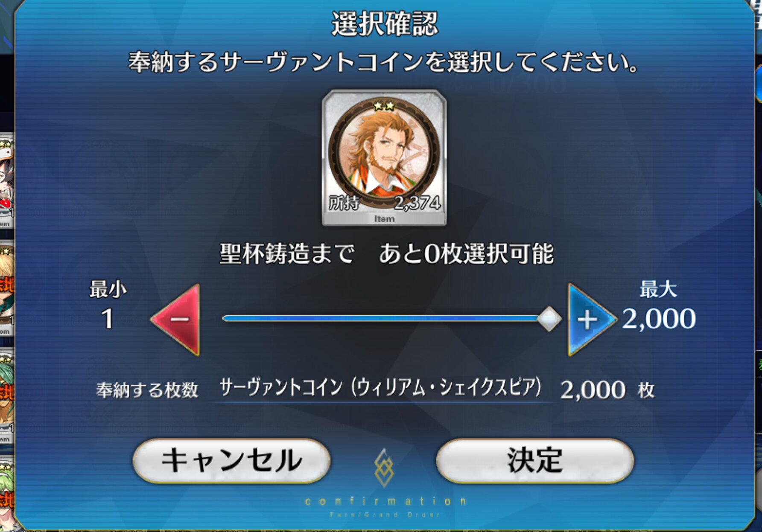762x532 pixels.
Task: Click the 奉納する枚数 label
Action: (147, 390)
